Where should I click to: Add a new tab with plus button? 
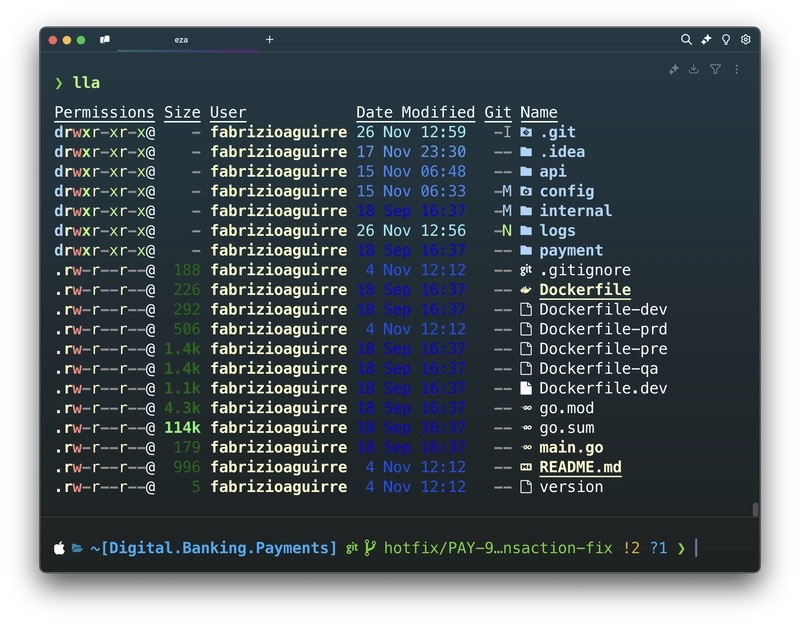point(269,39)
